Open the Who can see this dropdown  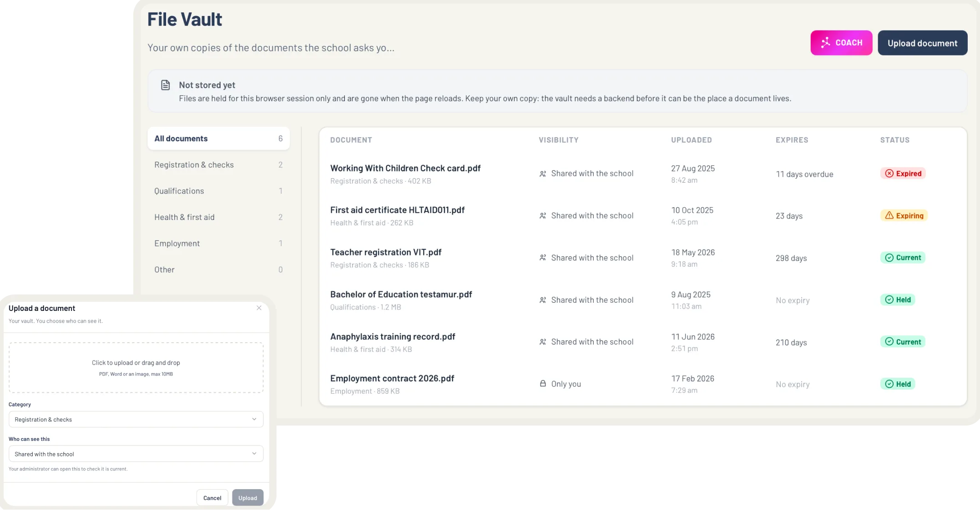136,454
